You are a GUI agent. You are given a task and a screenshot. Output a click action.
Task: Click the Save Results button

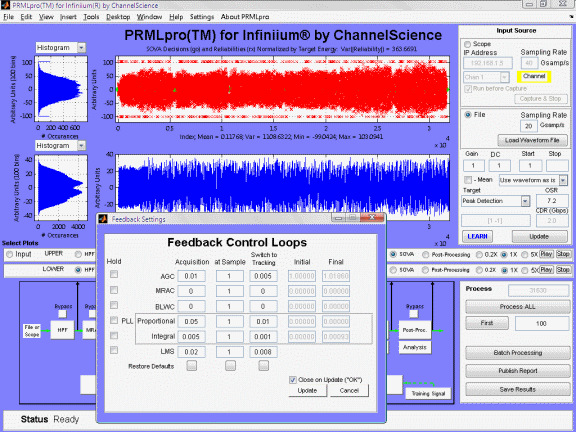(518, 389)
